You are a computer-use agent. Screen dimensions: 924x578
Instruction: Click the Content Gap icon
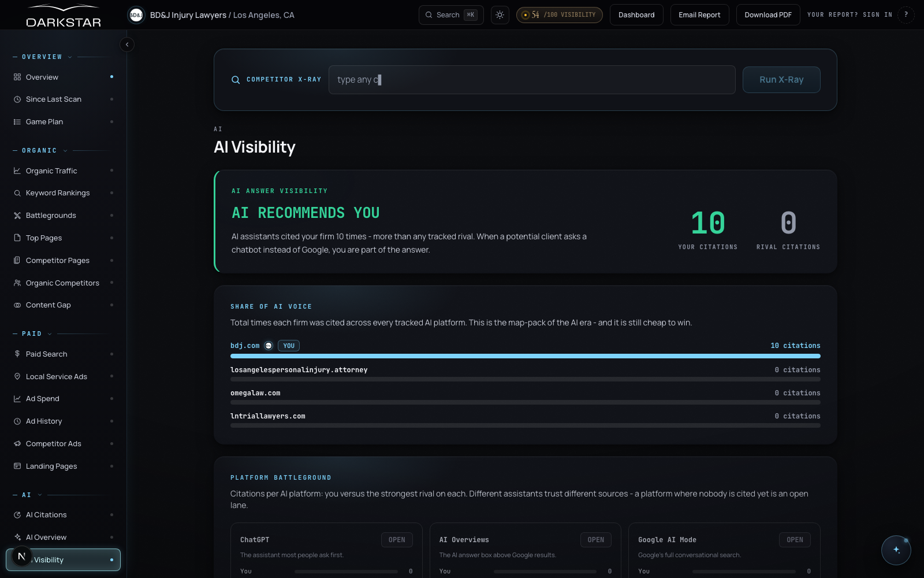[17, 305]
